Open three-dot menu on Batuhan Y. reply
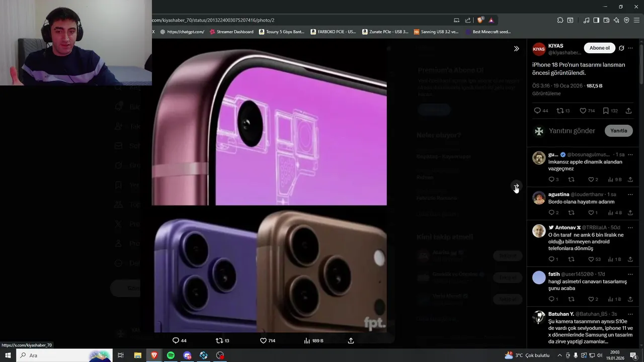 point(630,314)
